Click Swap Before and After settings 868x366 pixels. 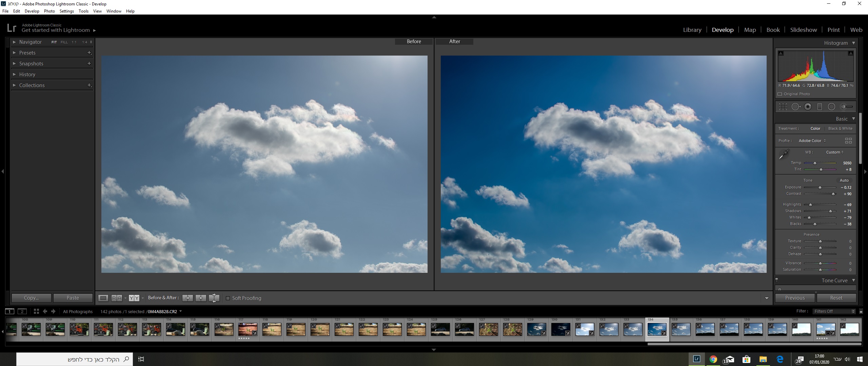(x=214, y=298)
